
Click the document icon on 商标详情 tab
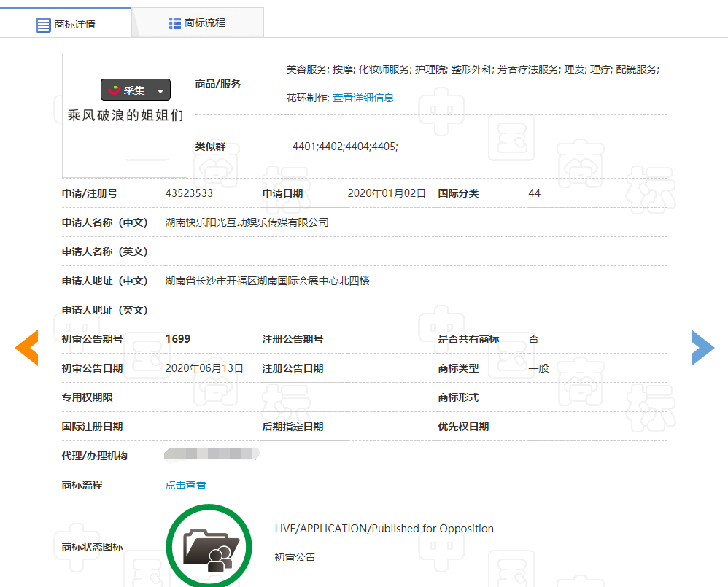pos(44,24)
